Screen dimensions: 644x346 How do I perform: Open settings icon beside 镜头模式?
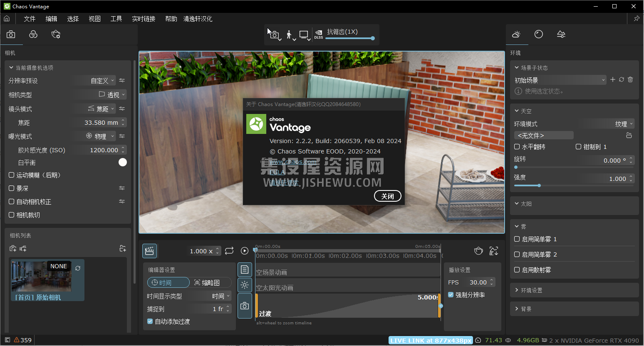122,109
